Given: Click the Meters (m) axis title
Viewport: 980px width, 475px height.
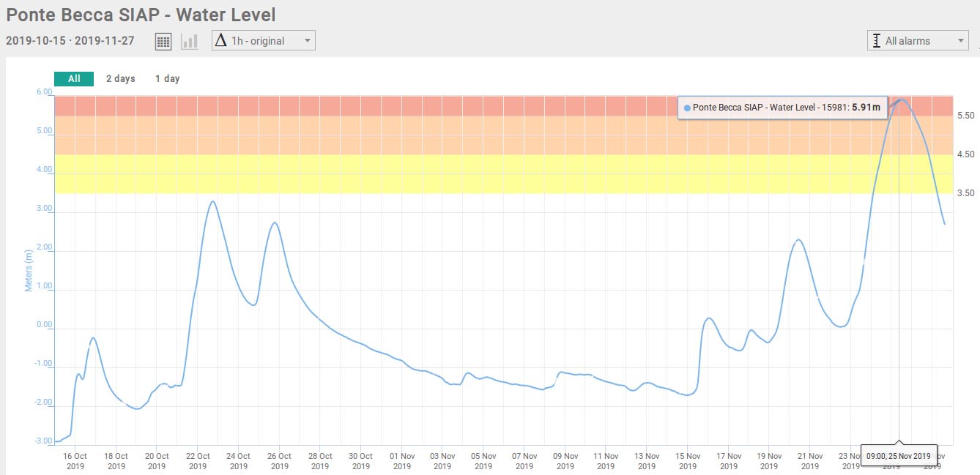Looking at the screenshot, I should click(x=29, y=270).
